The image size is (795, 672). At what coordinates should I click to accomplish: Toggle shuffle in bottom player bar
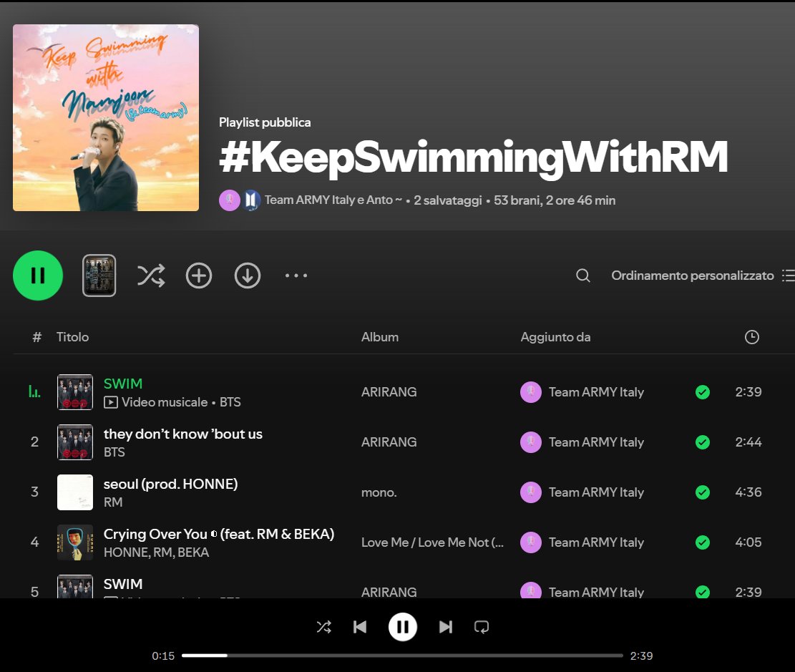coord(324,628)
